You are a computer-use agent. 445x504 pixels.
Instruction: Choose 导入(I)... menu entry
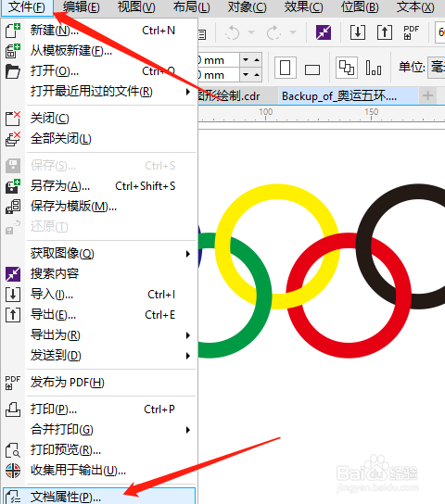coord(100,294)
